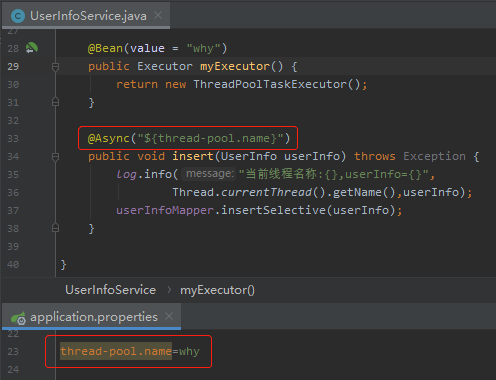This screenshot has width=496, height=380.
Task: Click the fold end marker at line 31
Action: pos(55,102)
